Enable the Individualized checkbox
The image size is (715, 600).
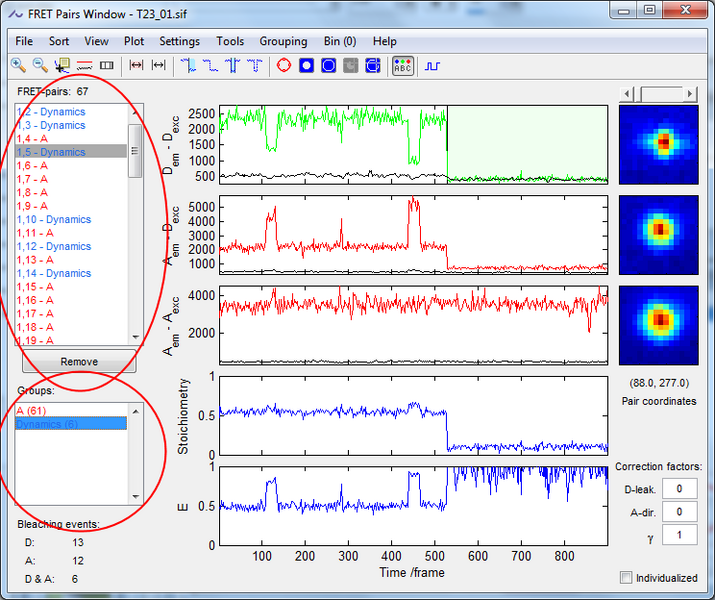pos(626,578)
